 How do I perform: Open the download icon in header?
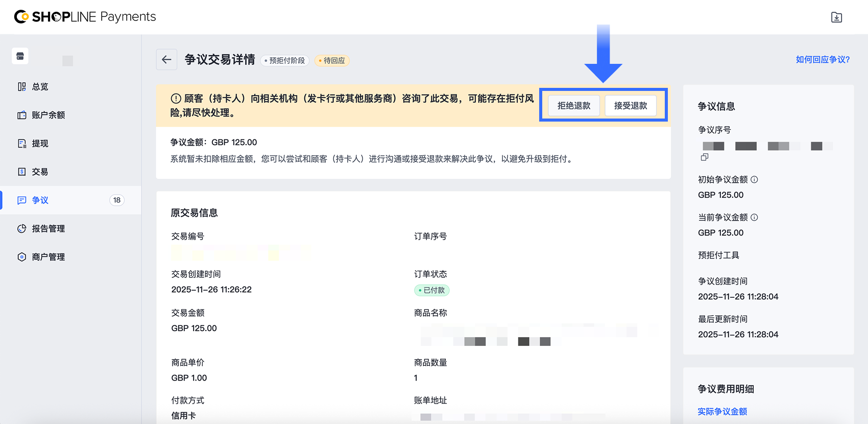click(836, 17)
